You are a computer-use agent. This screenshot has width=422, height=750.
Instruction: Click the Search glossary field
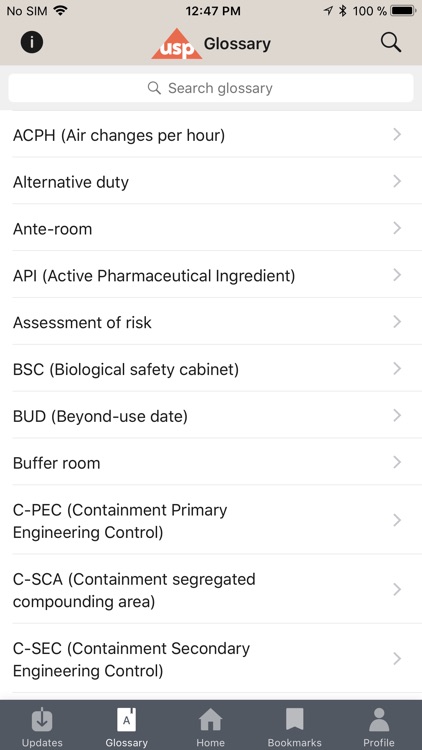(x=211, y=88)
